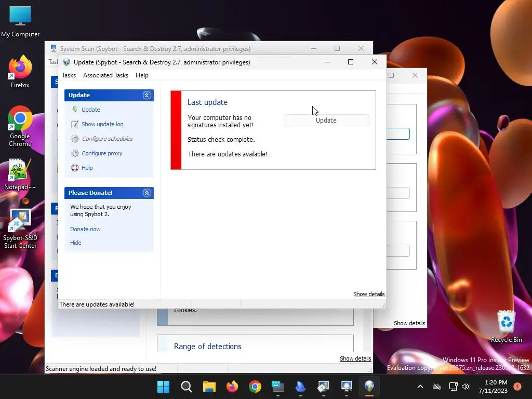Open the Recycle Bin desktop icon
Viewport: 532px width, 399px height.
pyautogui.click(x=506, y=326)
